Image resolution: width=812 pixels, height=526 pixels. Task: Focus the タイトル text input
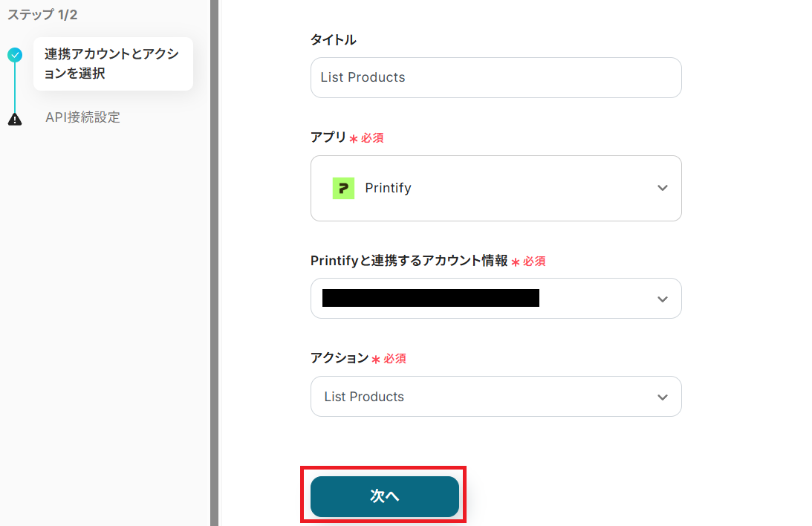(496, 77)
